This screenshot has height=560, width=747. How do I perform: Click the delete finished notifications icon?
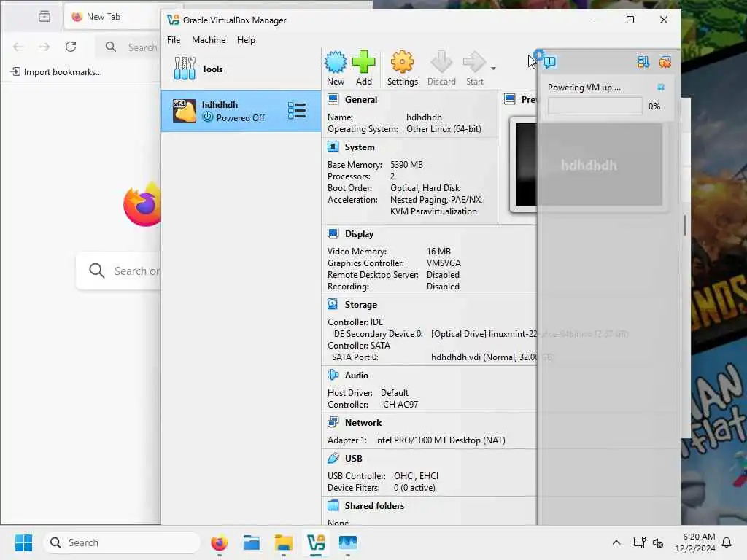[665, 61]
